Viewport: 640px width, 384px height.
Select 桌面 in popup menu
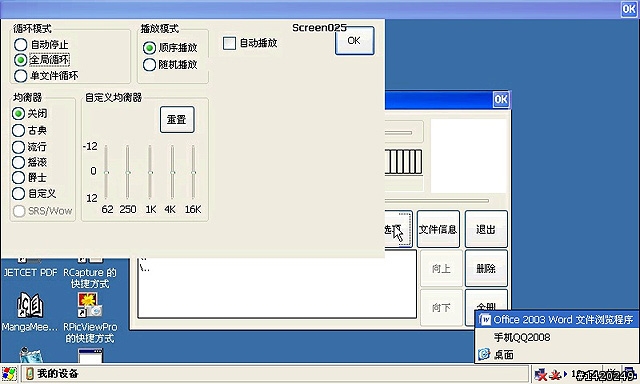click(503, 354)
